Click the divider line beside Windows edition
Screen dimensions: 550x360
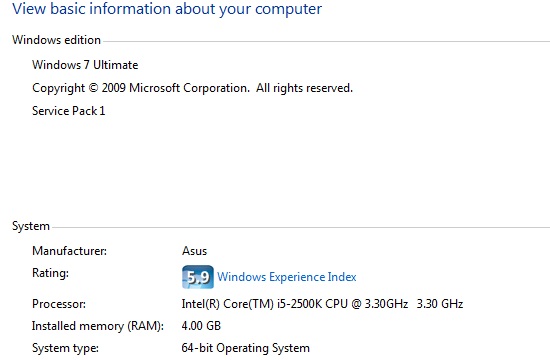coord(327,42)
